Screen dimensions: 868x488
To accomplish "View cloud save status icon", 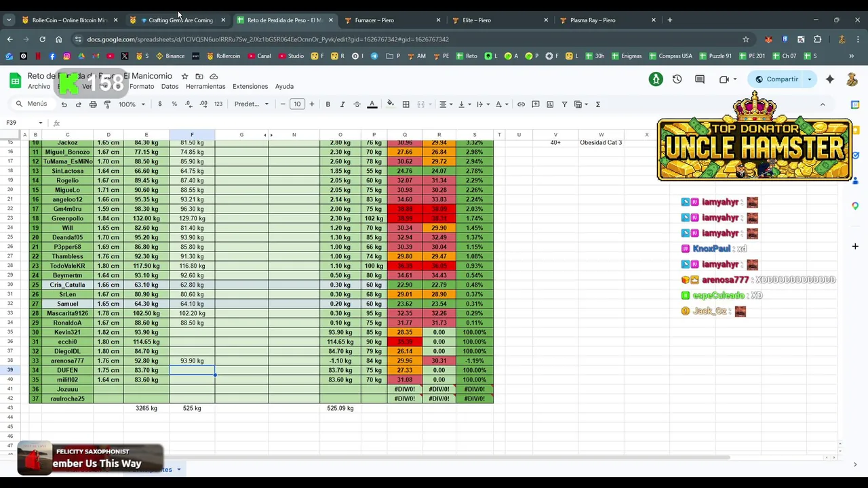I will point(214,77).
